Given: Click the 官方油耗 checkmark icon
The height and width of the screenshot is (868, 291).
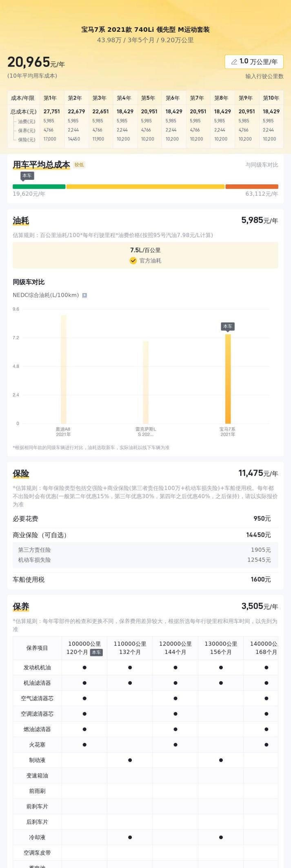Looking at the screenshot, I should coord(133,261).
